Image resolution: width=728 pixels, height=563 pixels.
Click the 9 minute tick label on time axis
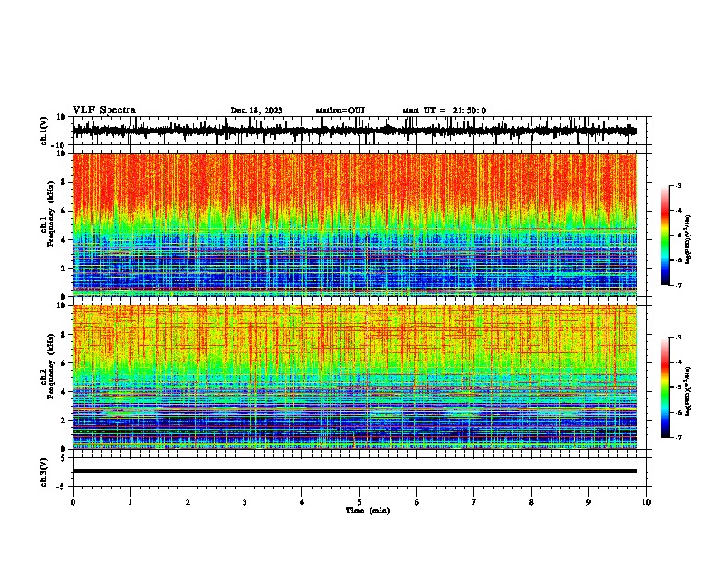point(588,502)
